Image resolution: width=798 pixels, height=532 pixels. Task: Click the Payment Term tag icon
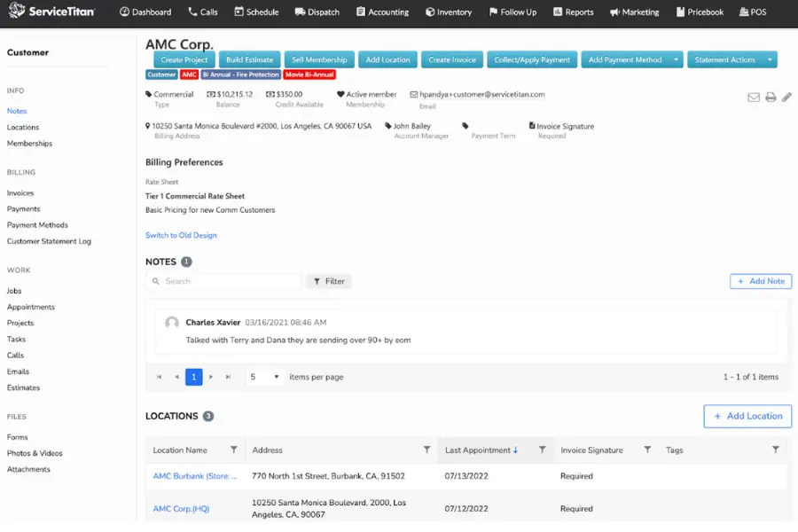(x=465, y=125)
